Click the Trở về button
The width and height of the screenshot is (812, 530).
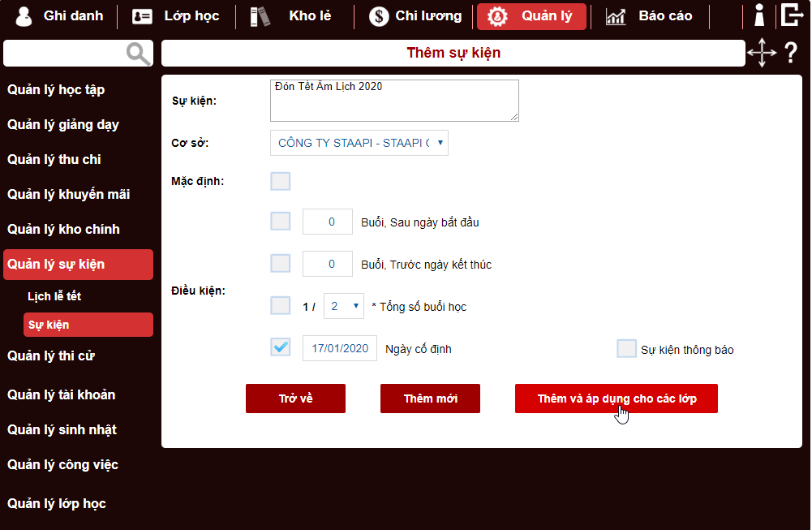295,399
